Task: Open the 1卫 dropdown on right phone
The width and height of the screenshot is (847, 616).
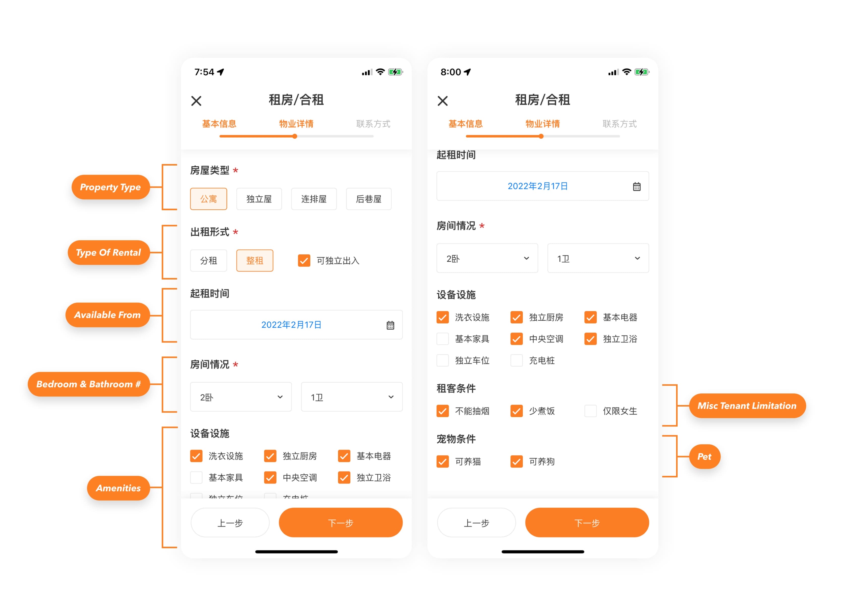Action: pos(598,258)
